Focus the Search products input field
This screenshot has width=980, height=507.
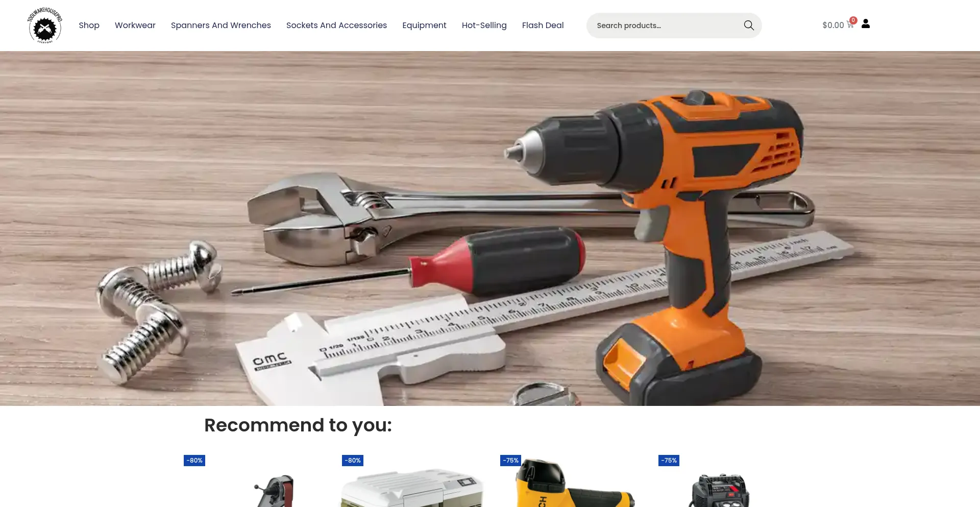[664, 26]
